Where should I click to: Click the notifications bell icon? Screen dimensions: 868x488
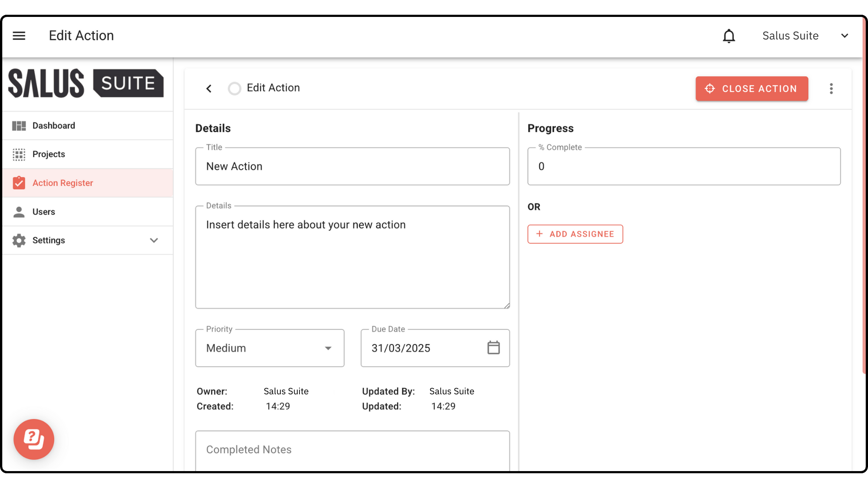click(x=729, y=36)
